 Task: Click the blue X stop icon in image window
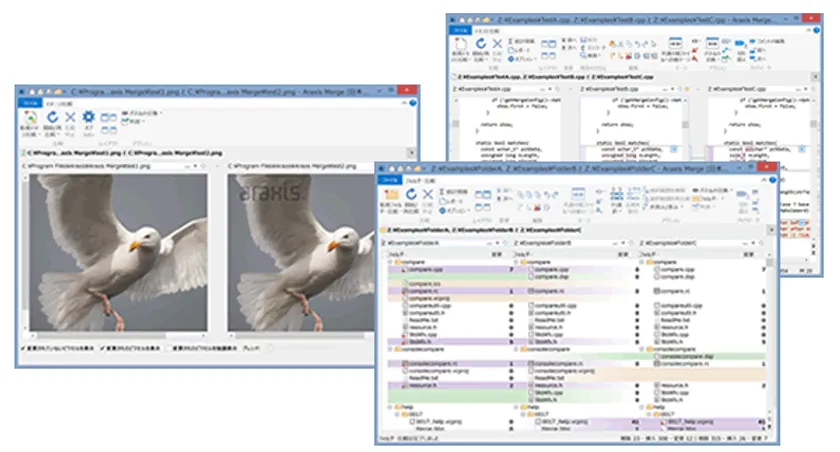click(70, 118)
